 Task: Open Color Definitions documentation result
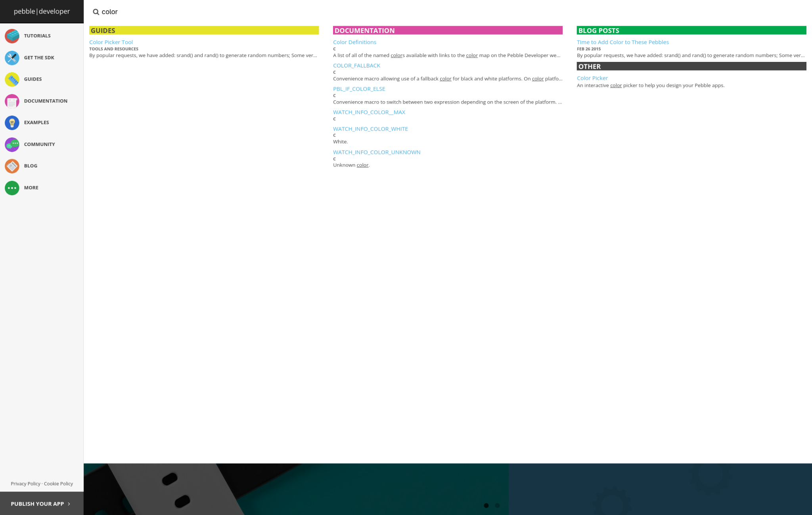click(354, 42)
